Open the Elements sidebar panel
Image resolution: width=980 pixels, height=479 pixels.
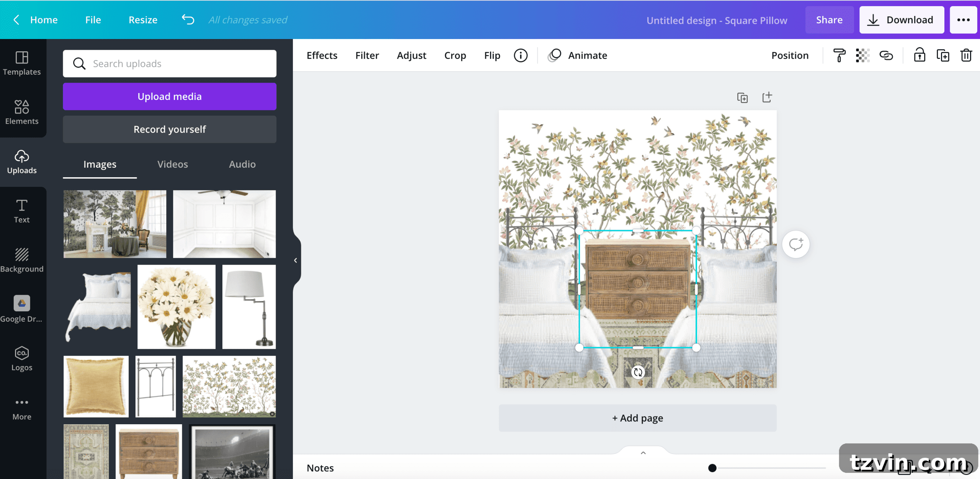tap(22, 113)
